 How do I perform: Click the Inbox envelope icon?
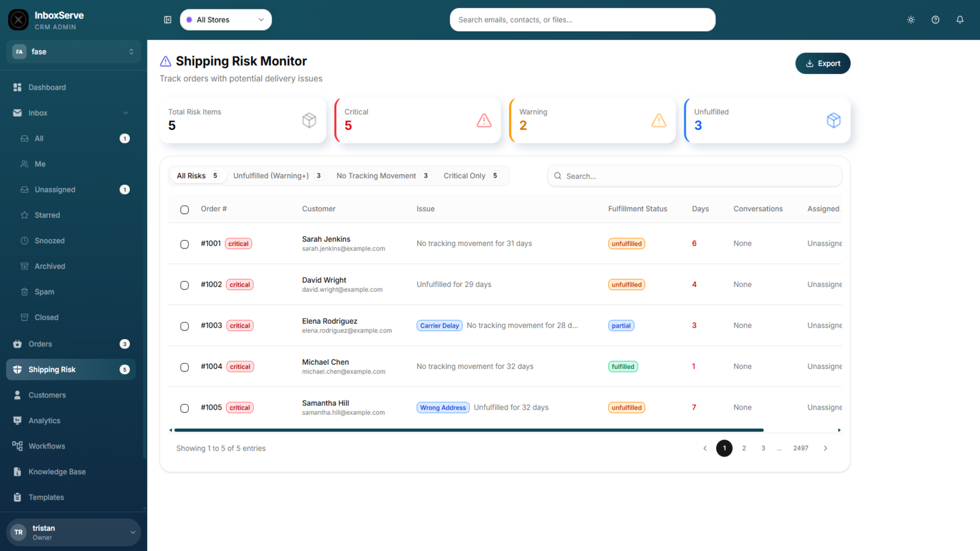[17, 113]
